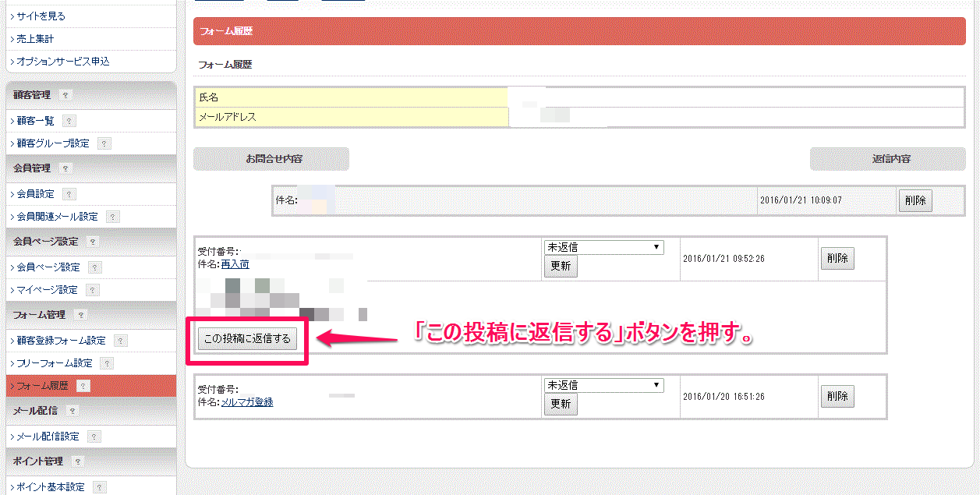Click help icon beside 顧客グループ設定
This screenshot has width=980, height=495.
point(104,143)
